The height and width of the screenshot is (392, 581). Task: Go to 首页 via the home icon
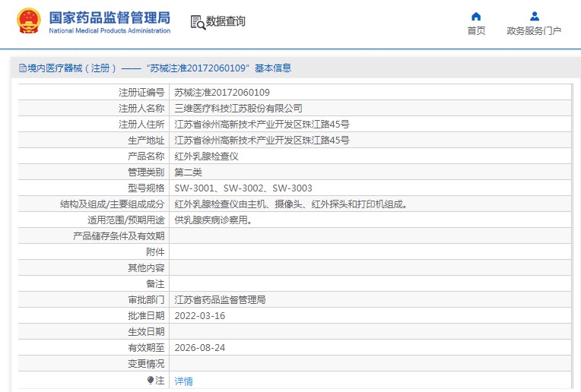pos(476,16)
